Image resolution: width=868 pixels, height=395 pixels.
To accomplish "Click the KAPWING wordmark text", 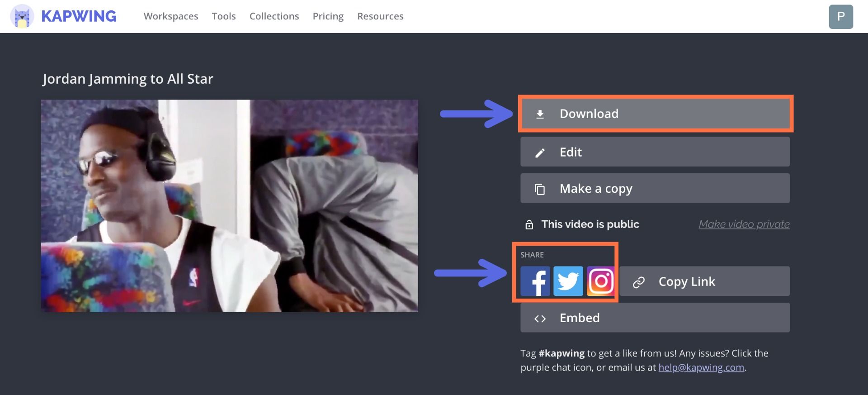I will click(79, 16).
